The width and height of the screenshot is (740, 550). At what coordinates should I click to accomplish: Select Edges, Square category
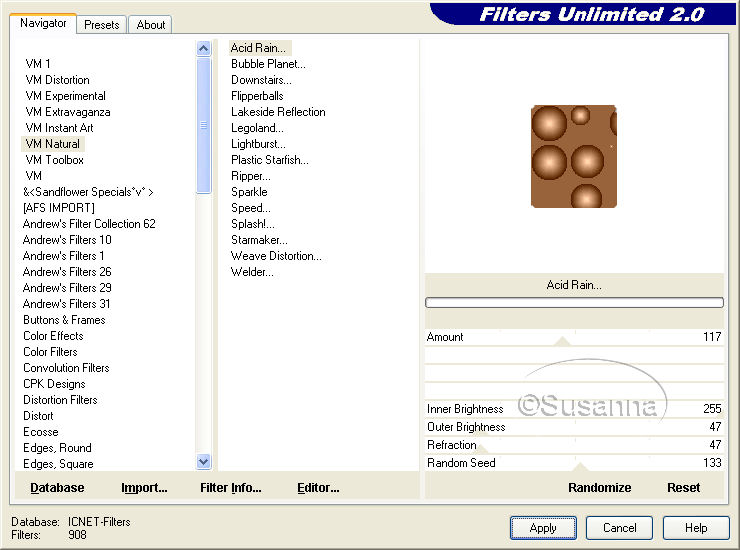click(x=58, y=464)
